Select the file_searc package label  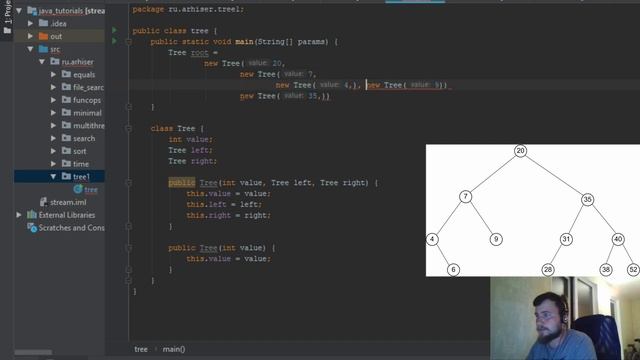pos(88,87)
